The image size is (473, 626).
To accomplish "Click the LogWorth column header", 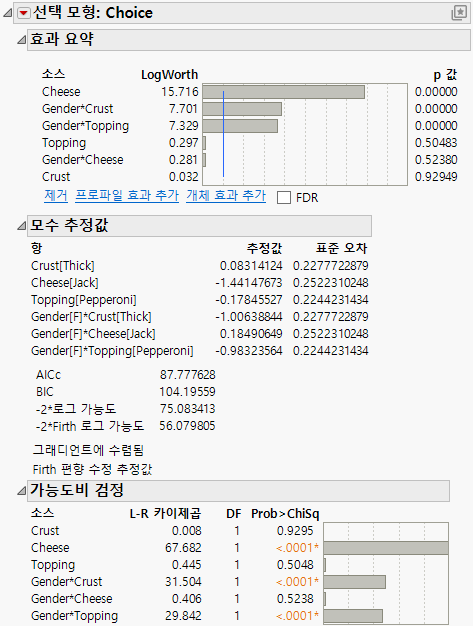I will tap(170, 75).
